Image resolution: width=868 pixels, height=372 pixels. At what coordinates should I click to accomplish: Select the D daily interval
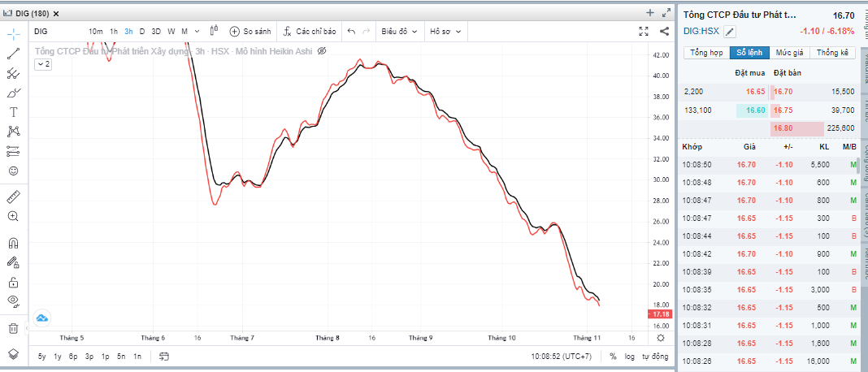pos(142,32)
